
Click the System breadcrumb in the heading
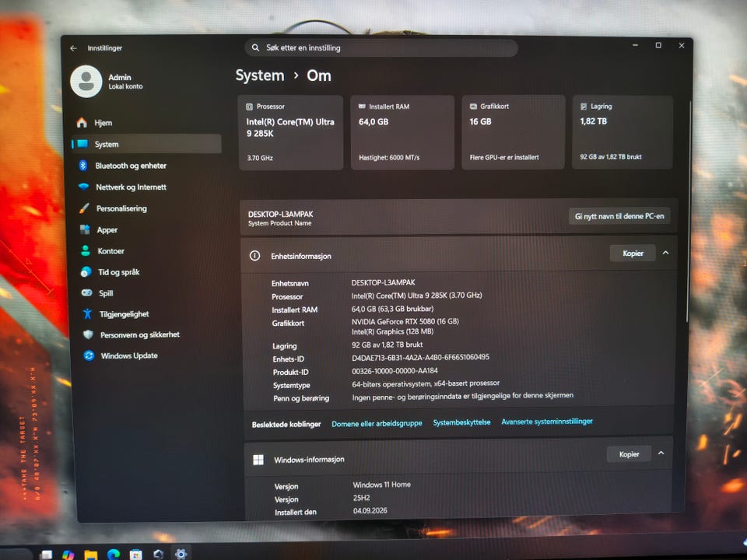pyautogui.click(x=260, y=75)
